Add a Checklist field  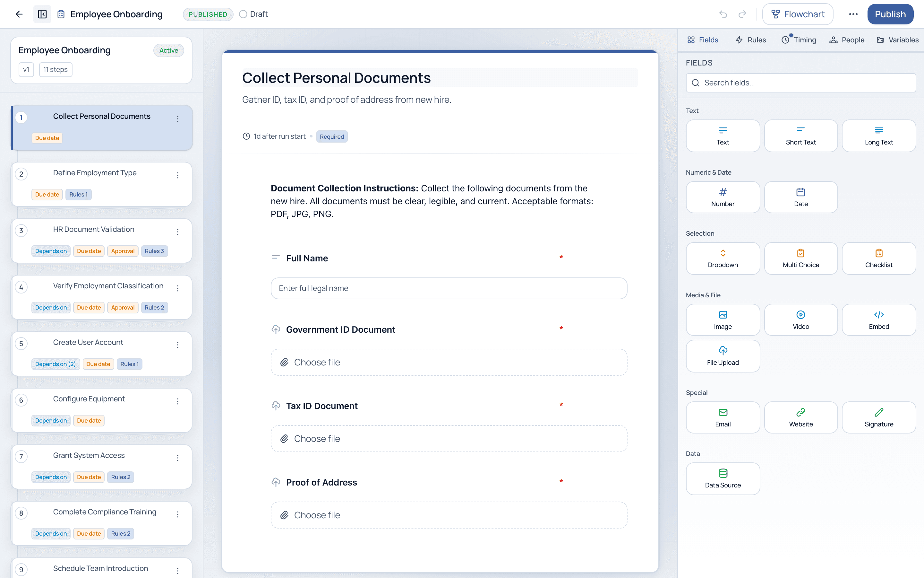[878, 258]
